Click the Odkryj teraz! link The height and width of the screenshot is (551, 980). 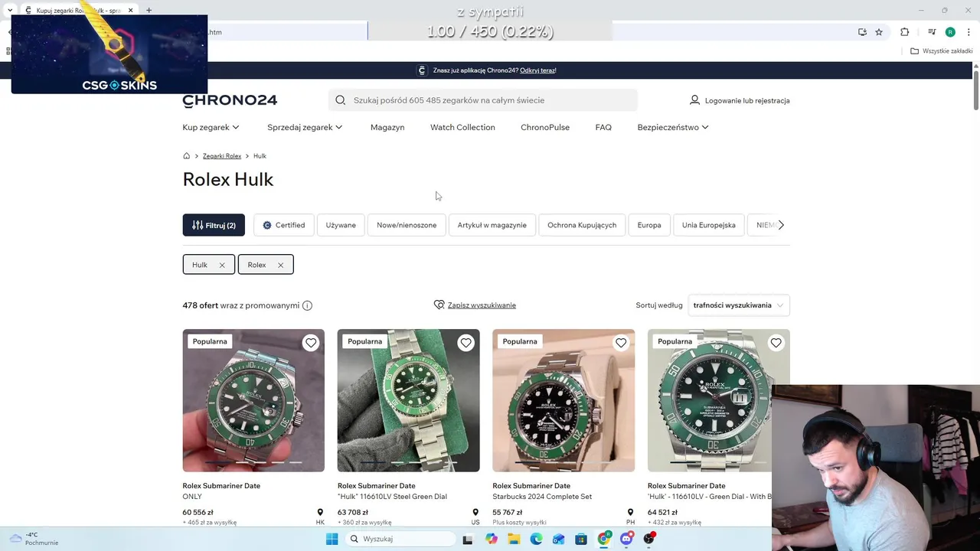tap(538, 70)
